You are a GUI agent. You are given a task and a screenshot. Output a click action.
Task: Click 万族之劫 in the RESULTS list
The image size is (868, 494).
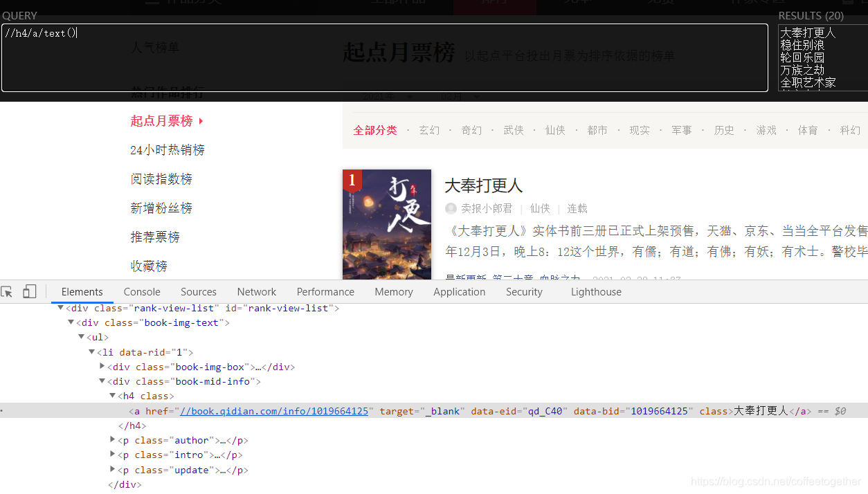[803, 70]
